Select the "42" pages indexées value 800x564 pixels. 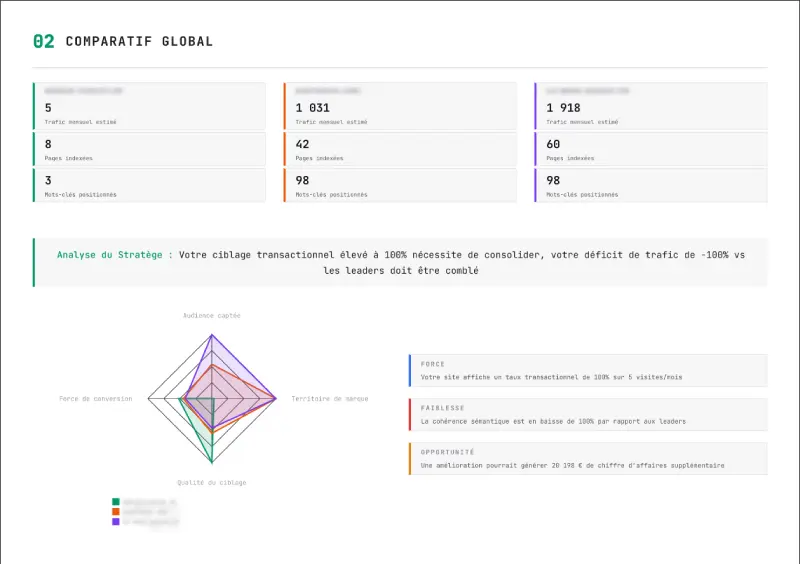pyautogui.click(x=302, y=144)
